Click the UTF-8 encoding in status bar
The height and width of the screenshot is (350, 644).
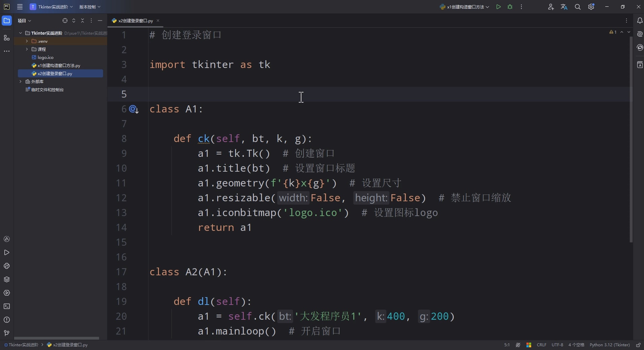(x=557, y=345)
